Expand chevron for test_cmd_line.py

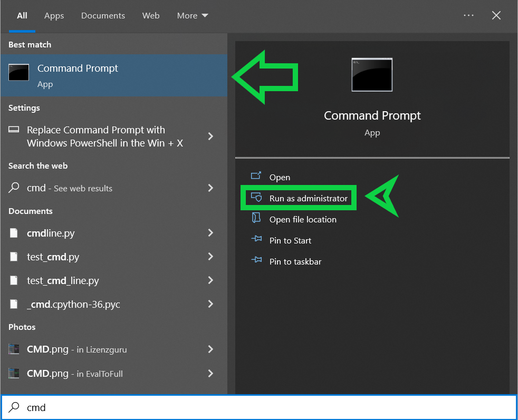[210, 280]
